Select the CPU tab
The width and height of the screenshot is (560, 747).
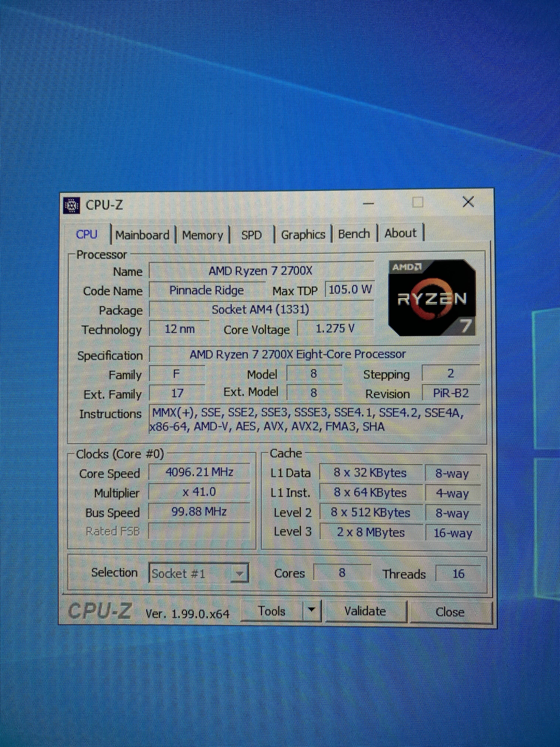pos(87,234)
